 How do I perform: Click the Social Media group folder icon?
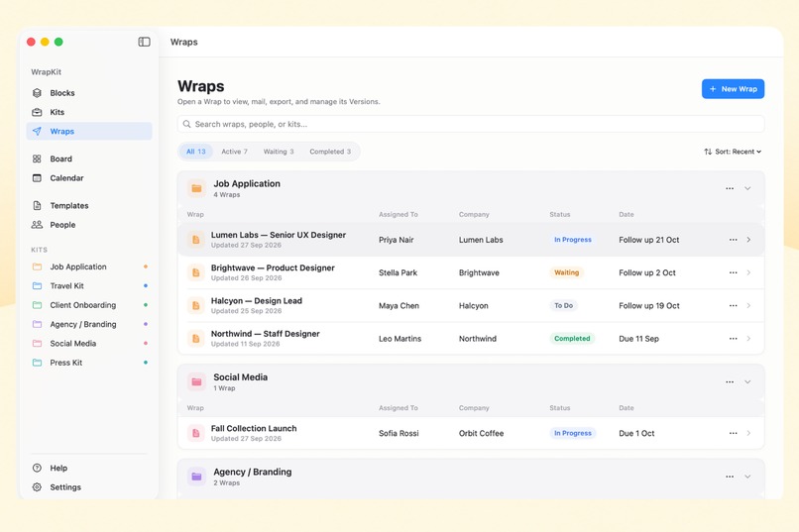[x=196, y=381]
